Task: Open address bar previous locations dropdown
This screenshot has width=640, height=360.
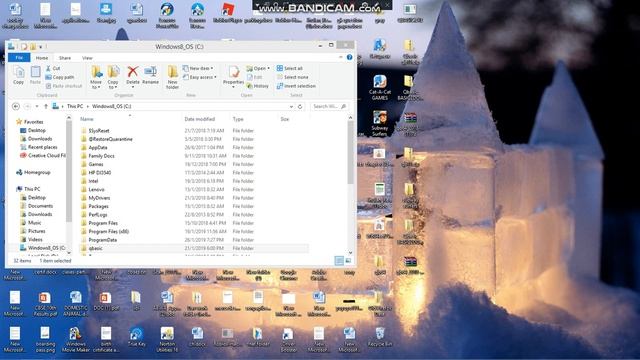Action: point(291,107)
